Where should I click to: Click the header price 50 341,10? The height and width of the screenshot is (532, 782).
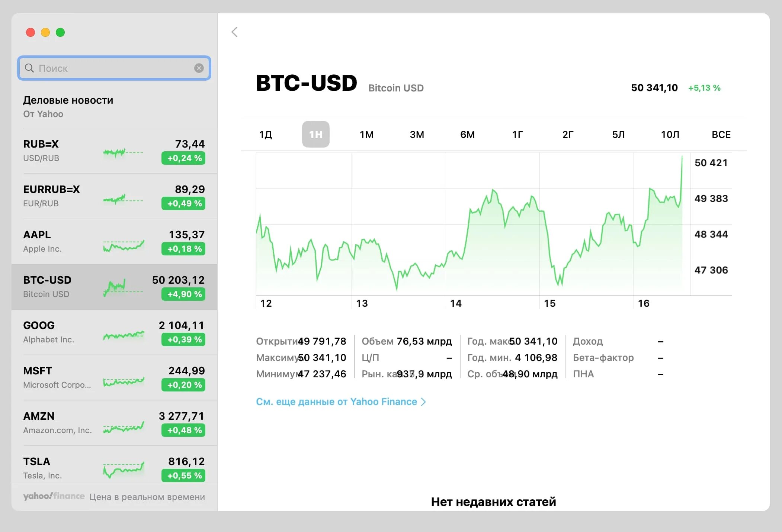click(654, 88)
